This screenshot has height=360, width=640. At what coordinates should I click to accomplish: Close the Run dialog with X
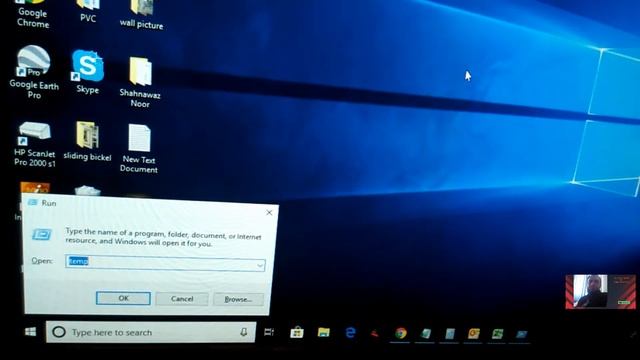click(269, 213)
